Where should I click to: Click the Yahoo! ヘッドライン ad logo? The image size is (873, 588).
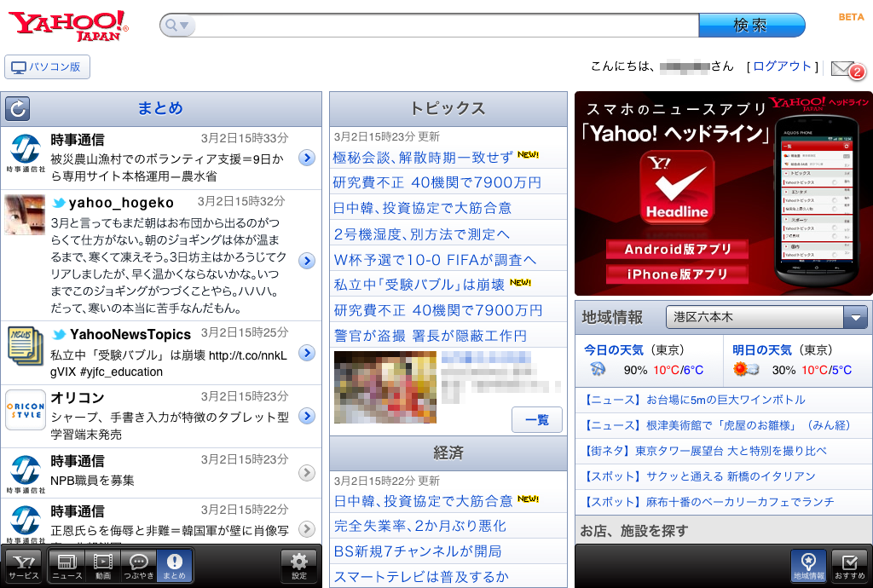pos(818,103)
